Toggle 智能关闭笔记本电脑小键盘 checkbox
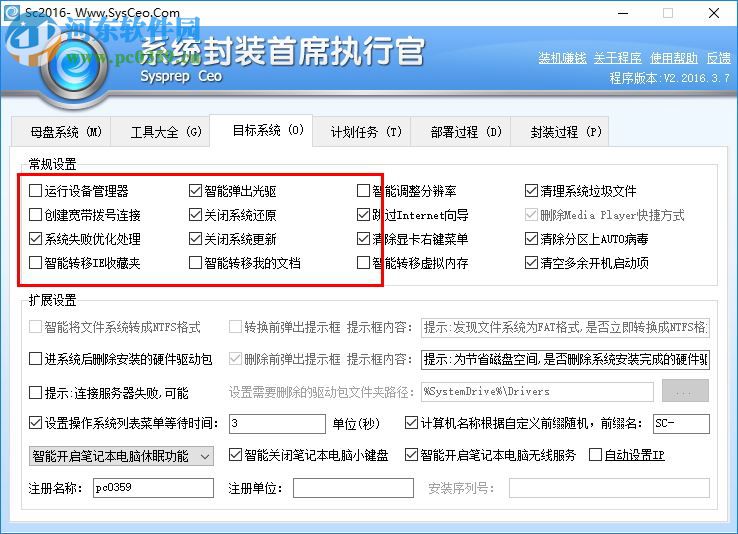 click(235, 454)
